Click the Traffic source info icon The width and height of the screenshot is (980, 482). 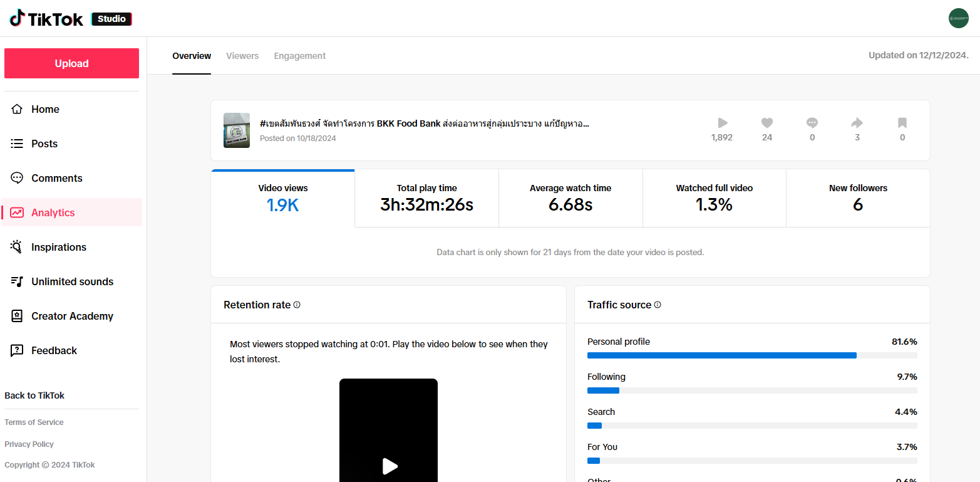coord(658,305)
